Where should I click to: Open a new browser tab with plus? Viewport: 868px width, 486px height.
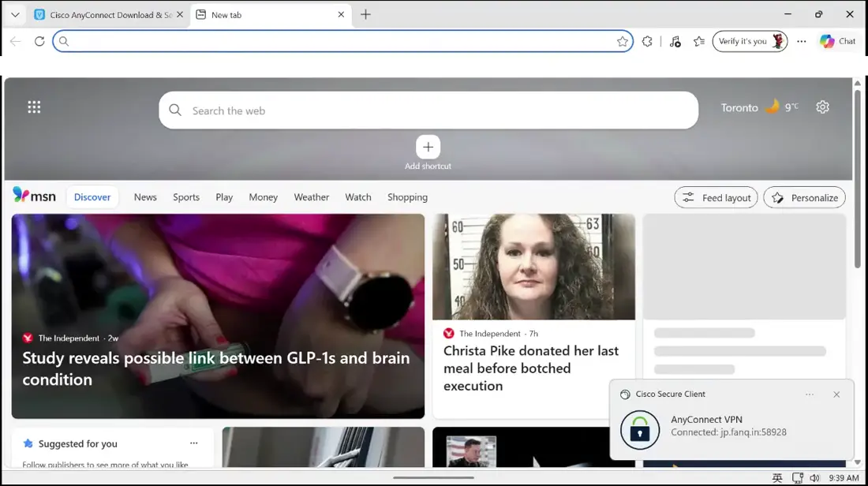click(x=365, y=15)
